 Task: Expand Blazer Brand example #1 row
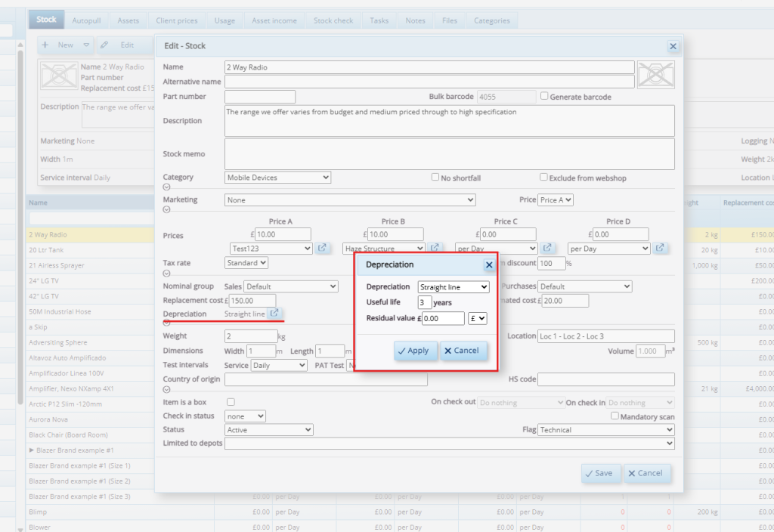pos(32,450)
